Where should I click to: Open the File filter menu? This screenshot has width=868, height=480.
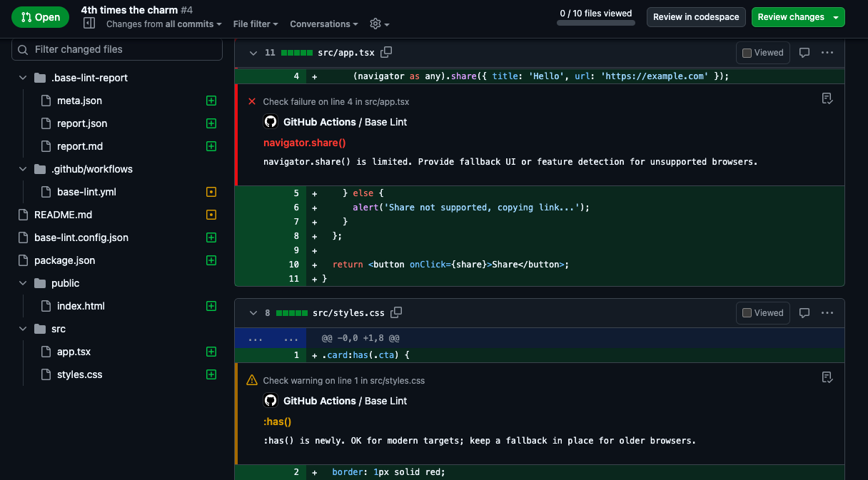[256, 24]
